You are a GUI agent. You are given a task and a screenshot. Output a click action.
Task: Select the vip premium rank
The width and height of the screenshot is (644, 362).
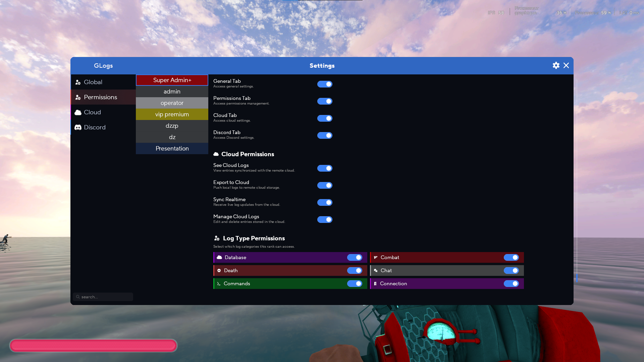[x=172, y=114]
